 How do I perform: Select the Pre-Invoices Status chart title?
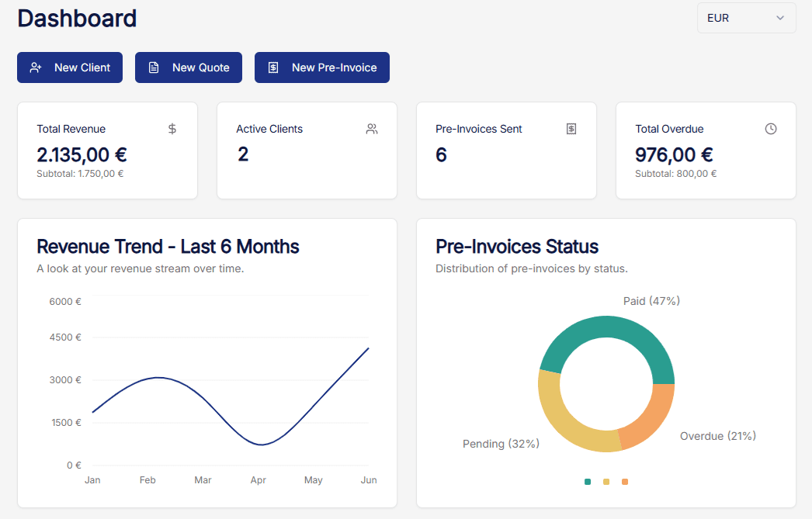pos(516,247)
